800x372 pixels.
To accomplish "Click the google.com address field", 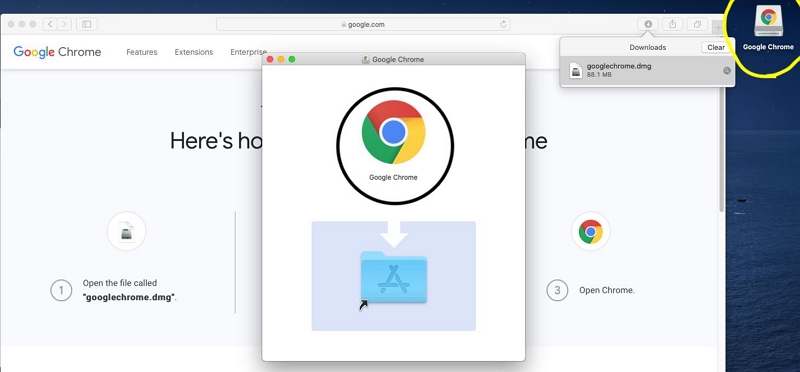I will 363,24.
